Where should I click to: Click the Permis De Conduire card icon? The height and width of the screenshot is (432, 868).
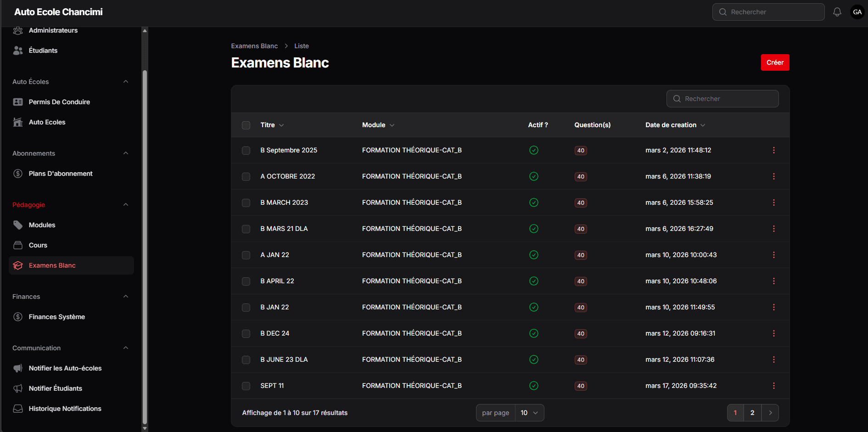click(x=18, y=102)
